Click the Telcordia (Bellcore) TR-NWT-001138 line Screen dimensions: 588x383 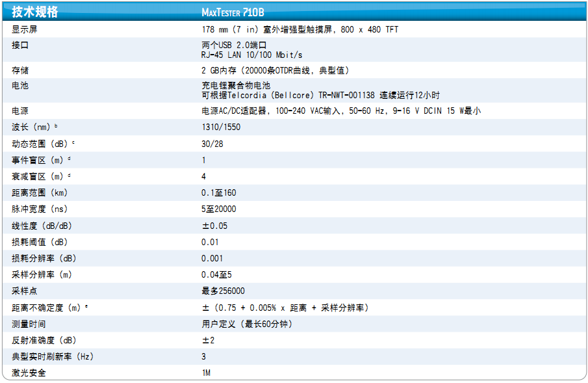(320, 96)
